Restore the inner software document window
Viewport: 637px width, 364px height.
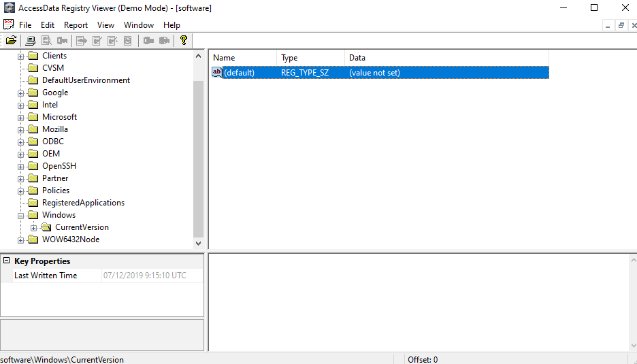(x=621, y=26)
